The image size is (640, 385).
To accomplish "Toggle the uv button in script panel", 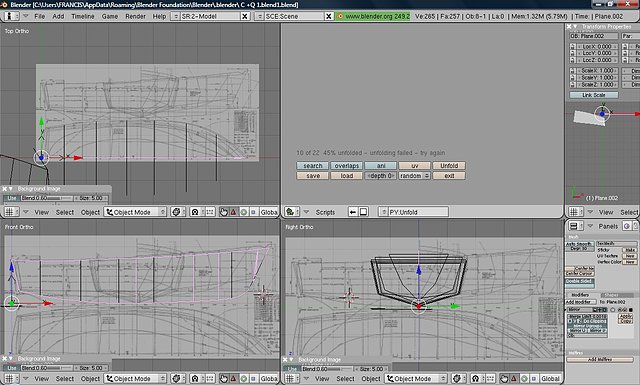I will pos(415,166).
